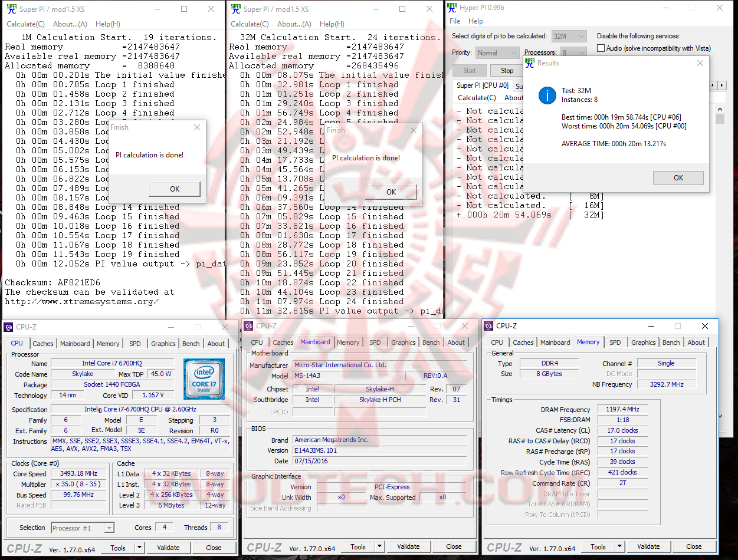Click the Close button in the Memory CPU-Z window
738x560 pixels.
click(x=694, y=546)
